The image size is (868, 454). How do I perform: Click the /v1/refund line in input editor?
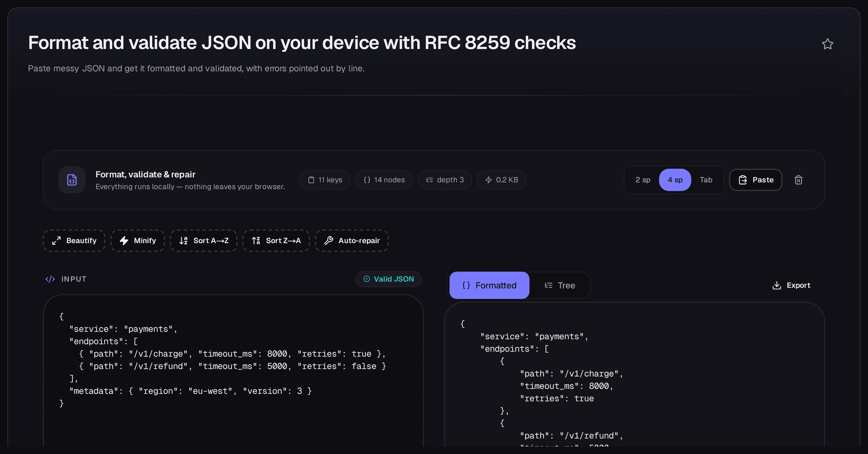click(232, 366)
